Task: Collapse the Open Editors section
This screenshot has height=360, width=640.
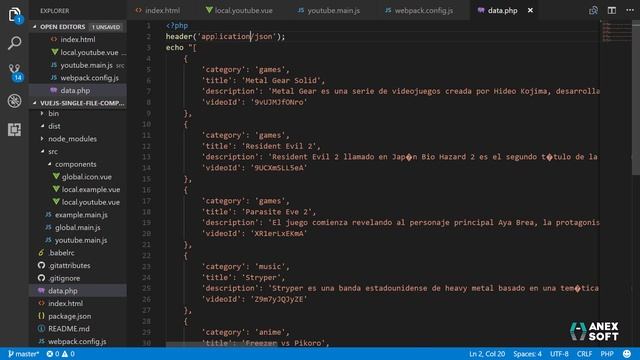Action: 78,27
